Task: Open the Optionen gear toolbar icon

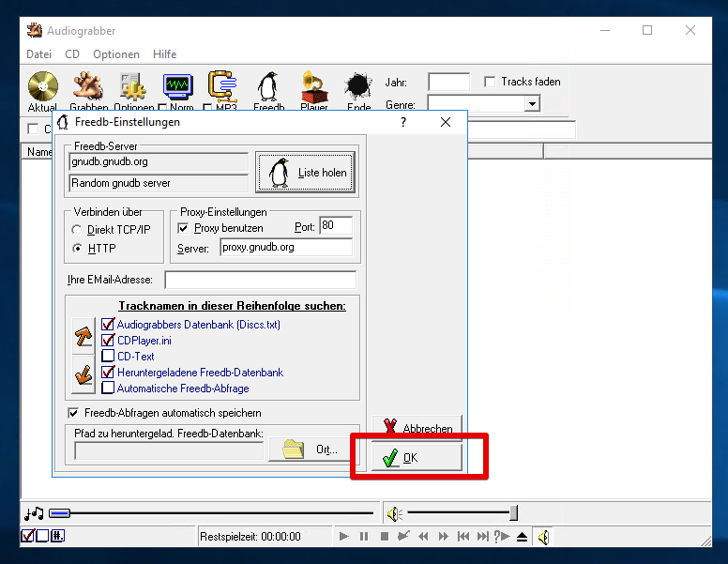Action: [134, 86]
